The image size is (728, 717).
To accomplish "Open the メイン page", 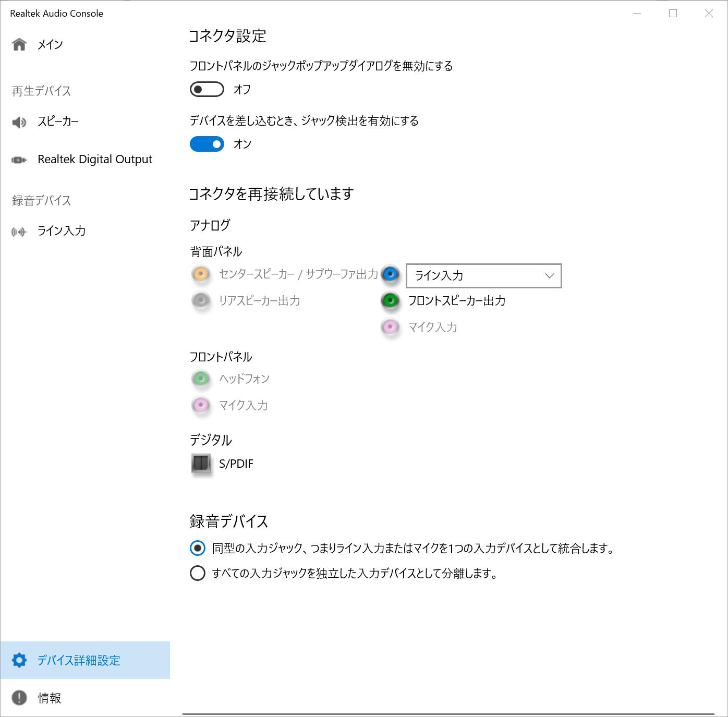I will [85, 44].
